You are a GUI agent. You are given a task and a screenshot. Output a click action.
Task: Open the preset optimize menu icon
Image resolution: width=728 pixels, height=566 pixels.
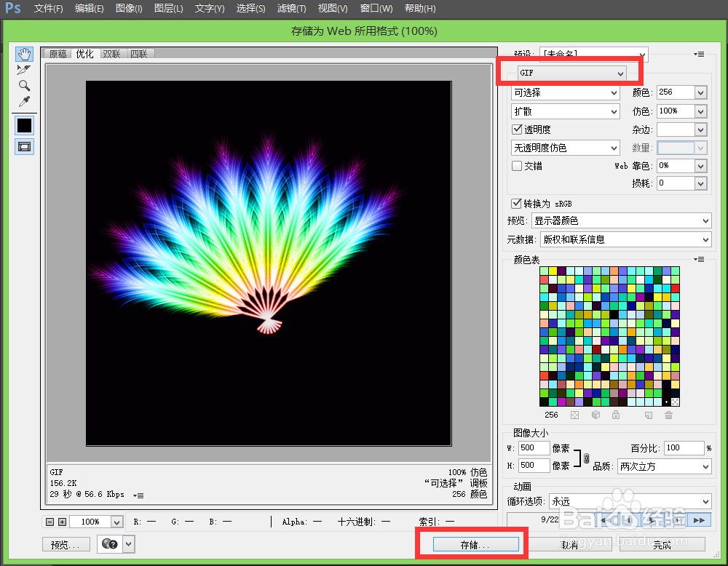(699, 55)
